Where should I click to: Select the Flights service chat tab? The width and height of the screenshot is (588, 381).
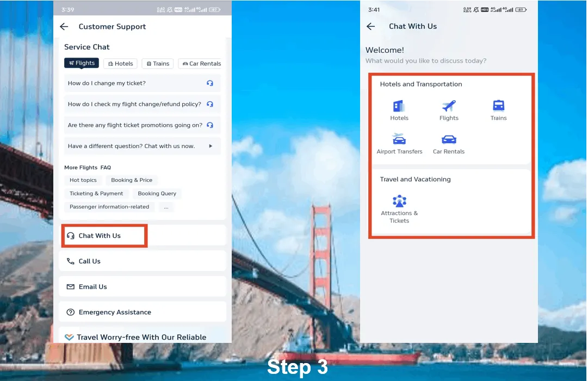pos(82,63)
